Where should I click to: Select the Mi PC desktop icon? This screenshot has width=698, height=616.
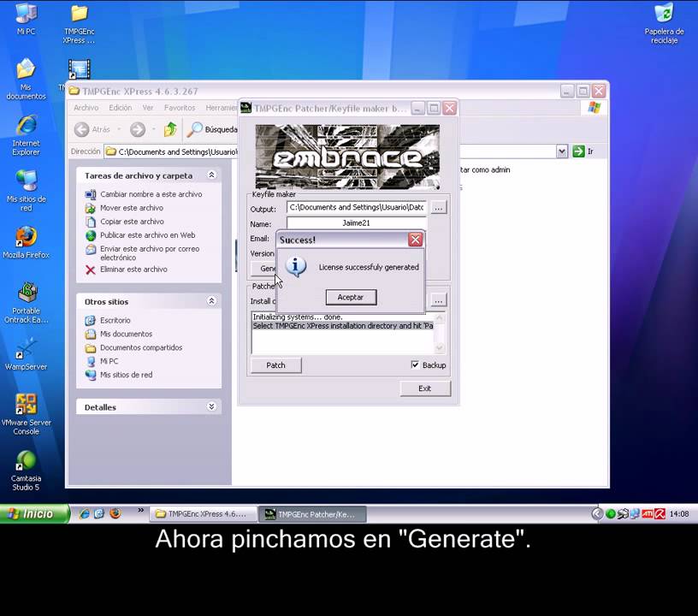pos(26,19)
